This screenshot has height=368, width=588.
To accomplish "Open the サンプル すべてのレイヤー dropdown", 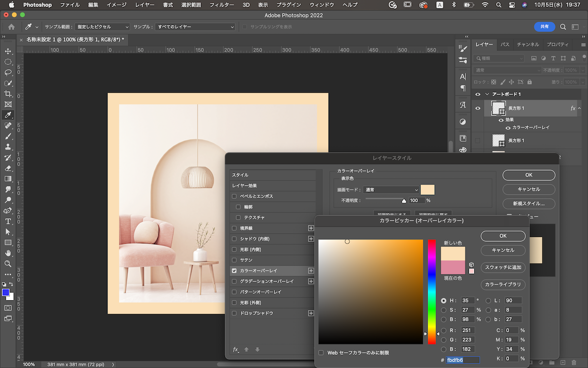I will (x=195, y=27).
